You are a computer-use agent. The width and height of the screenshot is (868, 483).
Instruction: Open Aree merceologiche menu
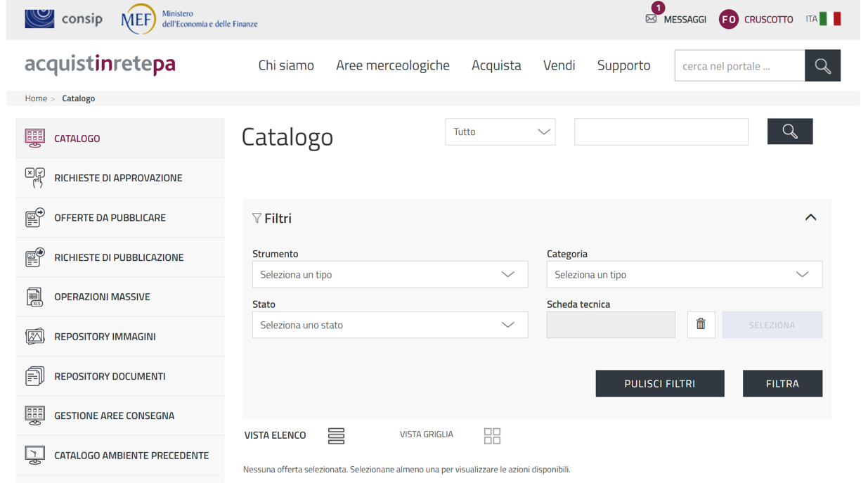pos(392,65)
